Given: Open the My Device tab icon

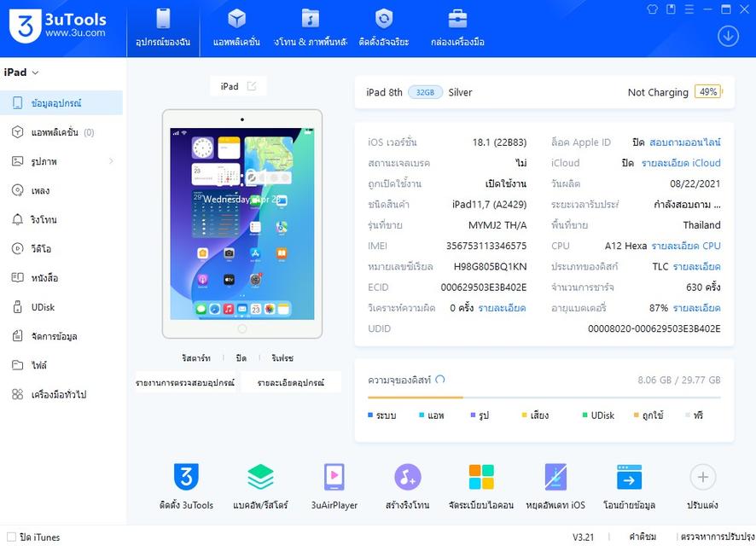Looking at the screenshot, I should tap(164, 19).
